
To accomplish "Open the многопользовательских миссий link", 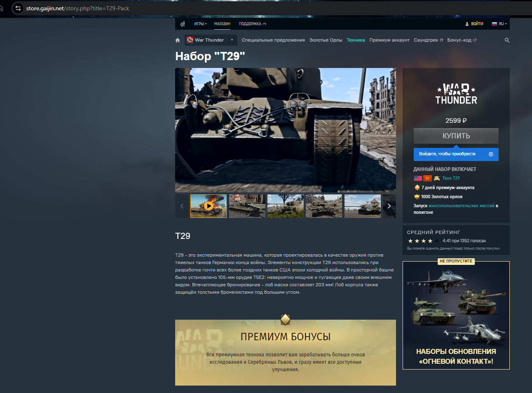I will point(462,206).
